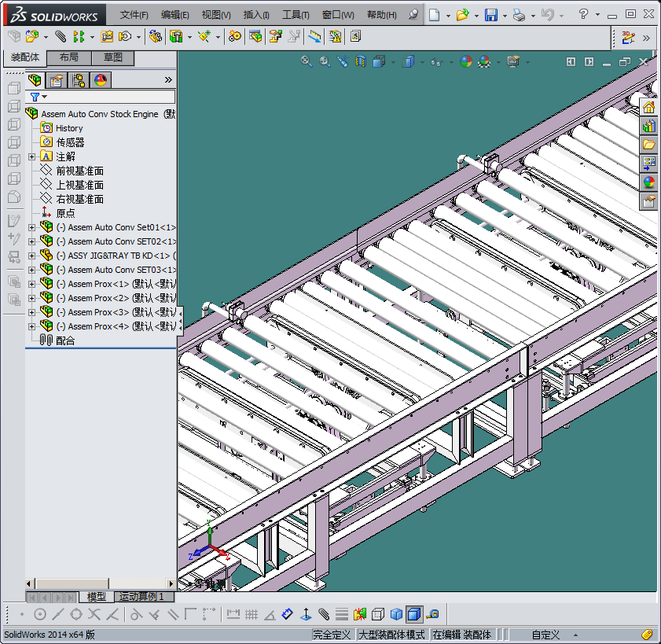Click the Zoom to Fit magnifier icon

pyautogui.click(x=307, y=61)
